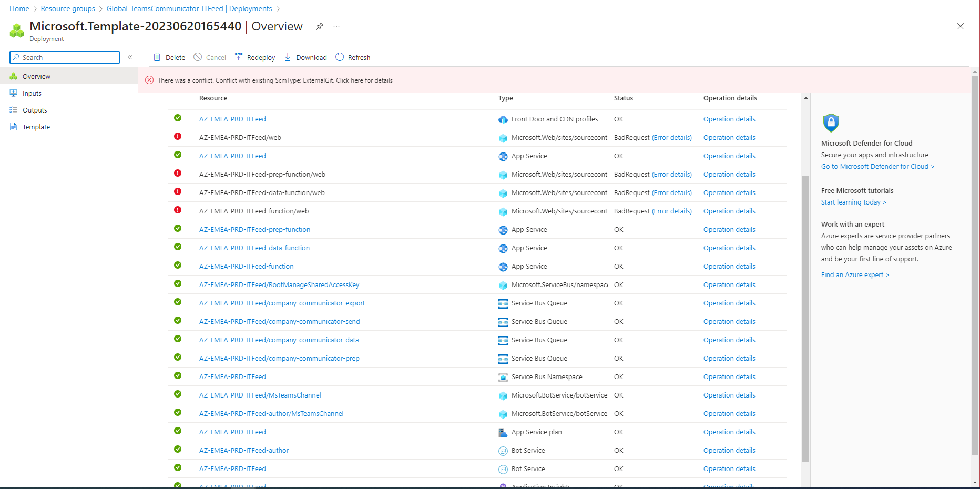This screenshot has height=489, width=980.
Task: Click here for details on the conflict banner
Action: pos(363,80)
